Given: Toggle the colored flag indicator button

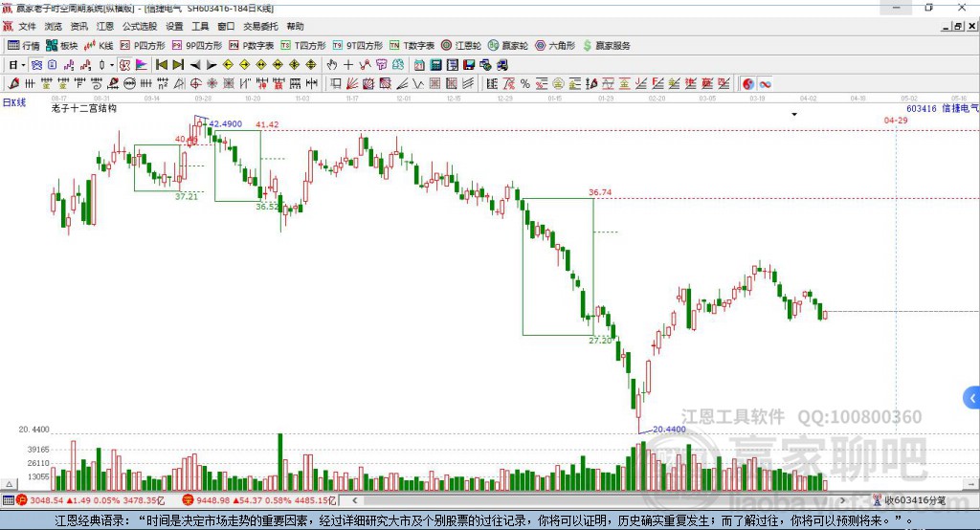Looking at the screenshot, I should pos(142,65).
